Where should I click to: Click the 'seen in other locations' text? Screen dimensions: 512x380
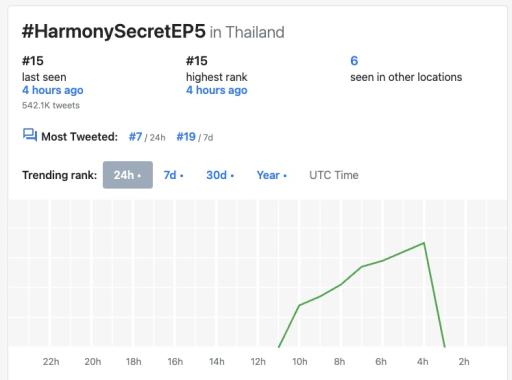click(x=406, y=77)
